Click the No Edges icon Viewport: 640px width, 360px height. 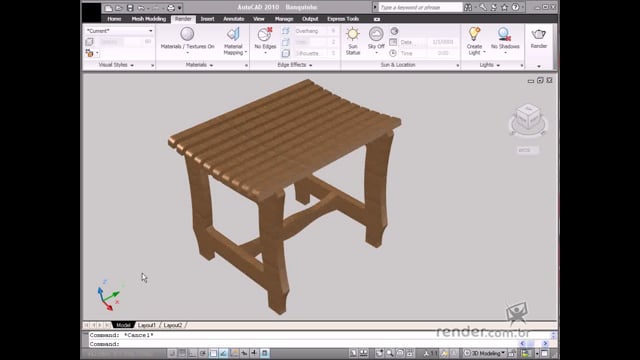click(265, 34)
